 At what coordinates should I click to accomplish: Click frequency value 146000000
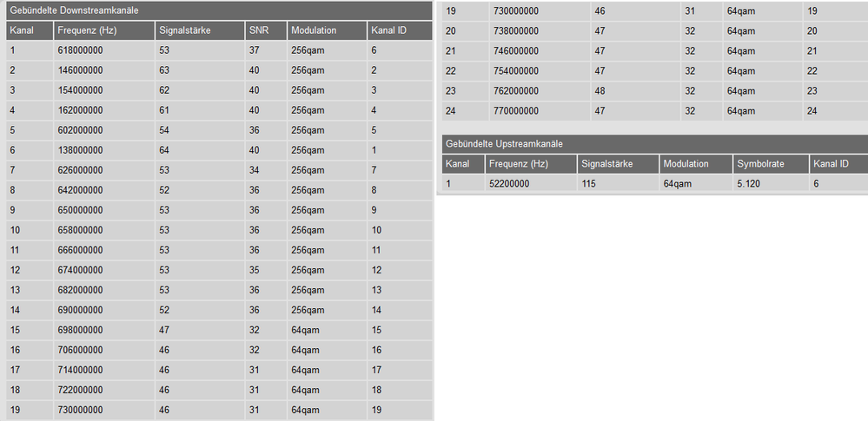click(80, 70)
